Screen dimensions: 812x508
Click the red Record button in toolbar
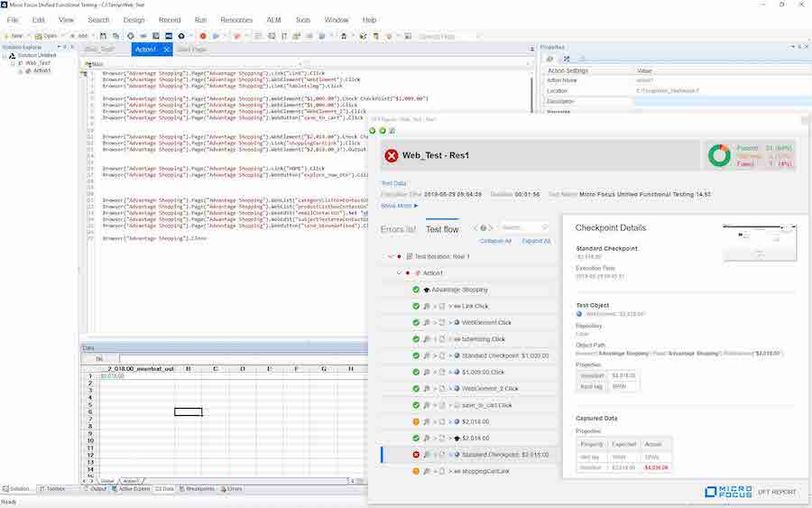coord(203,36)
